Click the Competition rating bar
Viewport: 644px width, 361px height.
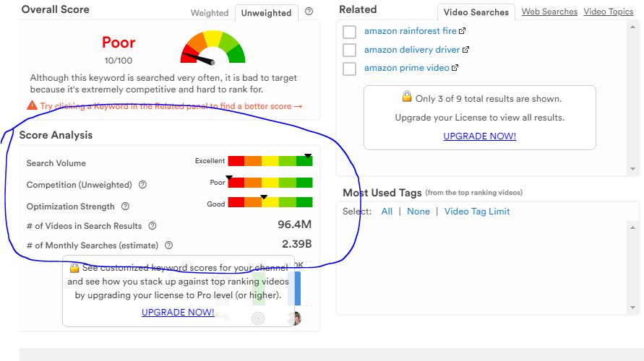(x=270, y=183)
